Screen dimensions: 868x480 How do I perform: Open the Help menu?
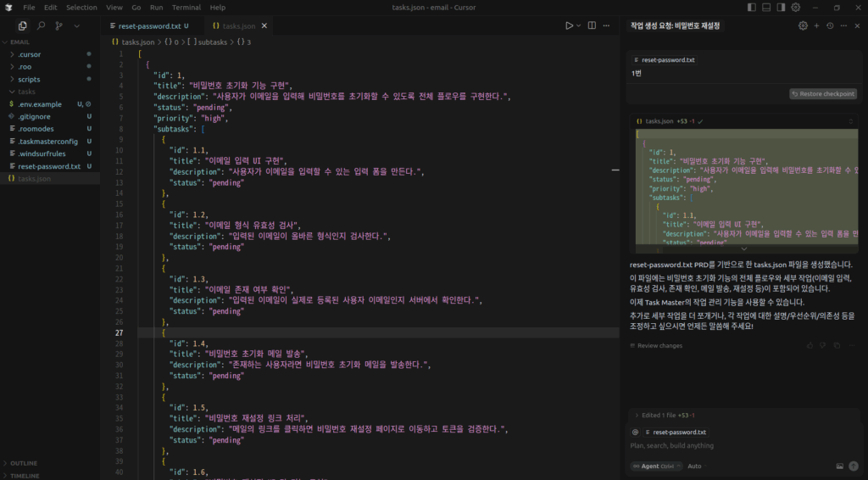point(218,7)
